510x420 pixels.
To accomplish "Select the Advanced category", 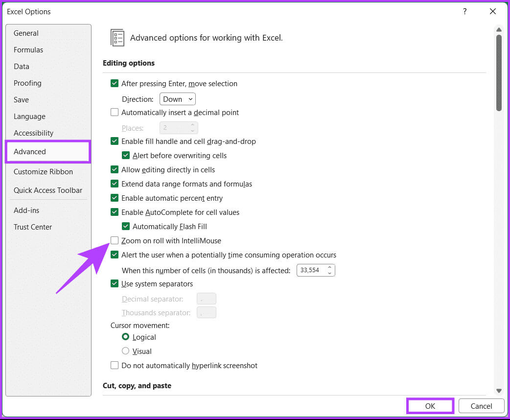I will pos(48,152).
